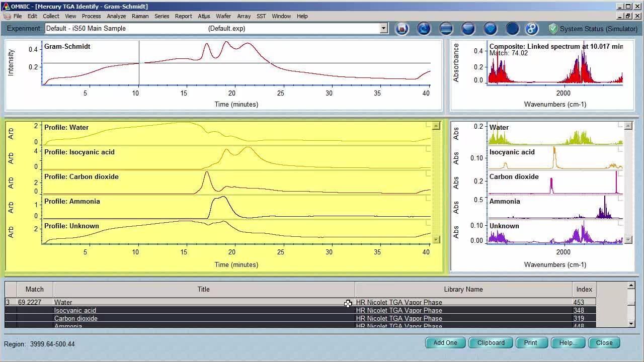
Task: Toggle corner box of Isocyanic acid spectrum pane
Action: (x=619, y=149)
